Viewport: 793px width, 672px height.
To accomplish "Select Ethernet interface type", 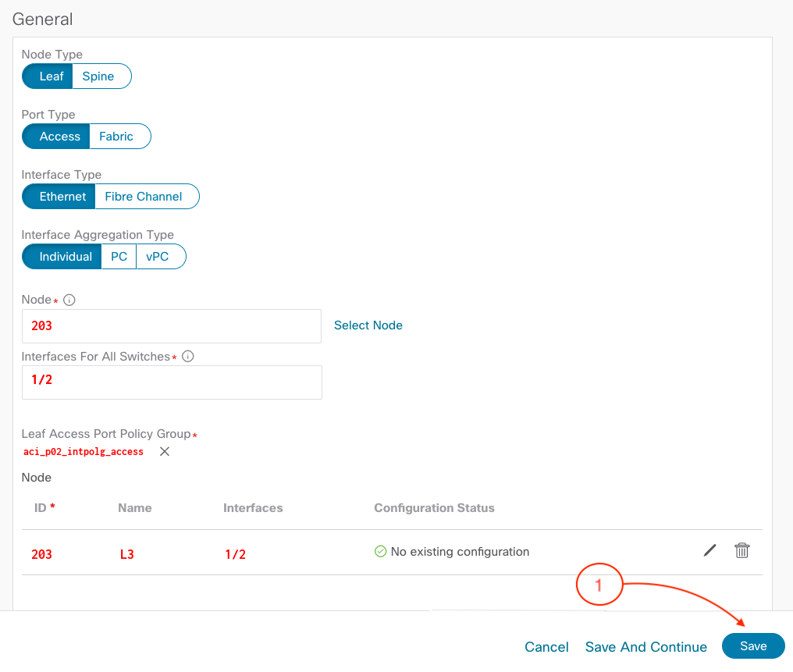I will tap(59, 197).
